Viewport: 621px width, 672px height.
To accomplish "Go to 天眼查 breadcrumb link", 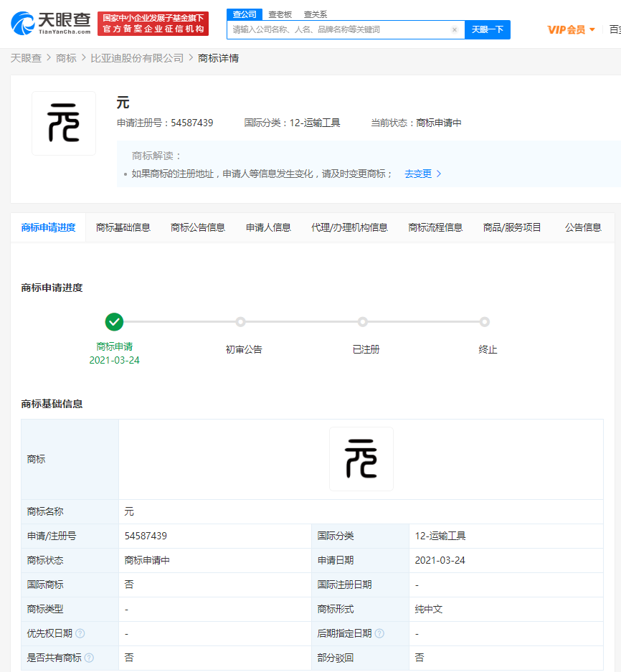I will click(x=26, y=58).
